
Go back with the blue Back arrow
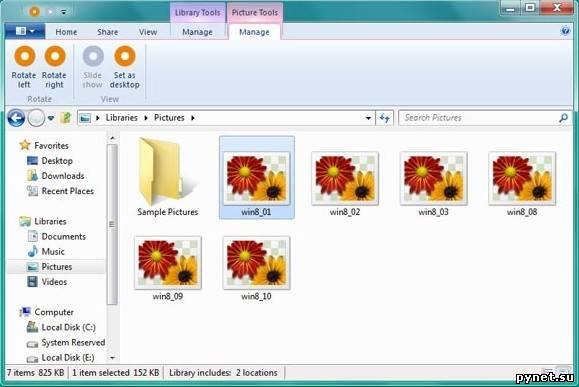pyautogui.click(x=16, y=118)
